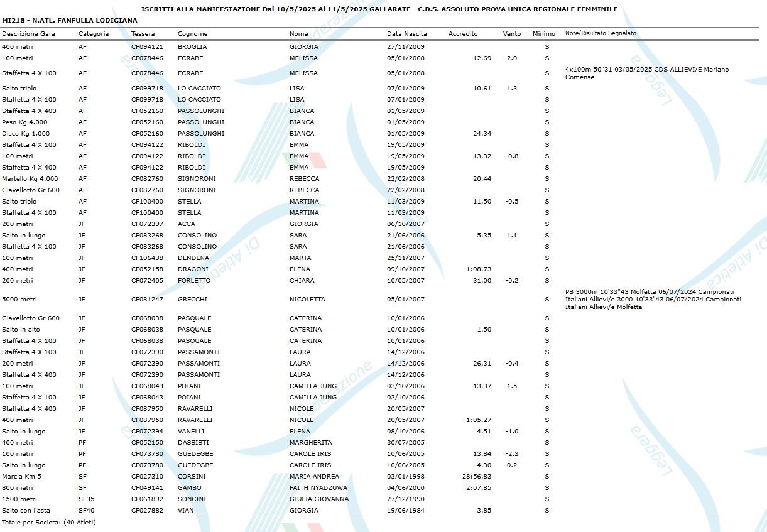Click the accredited time '2:07.85'
Image resolution: width=767 pixels, height=532 pixels.
[479, 488]
